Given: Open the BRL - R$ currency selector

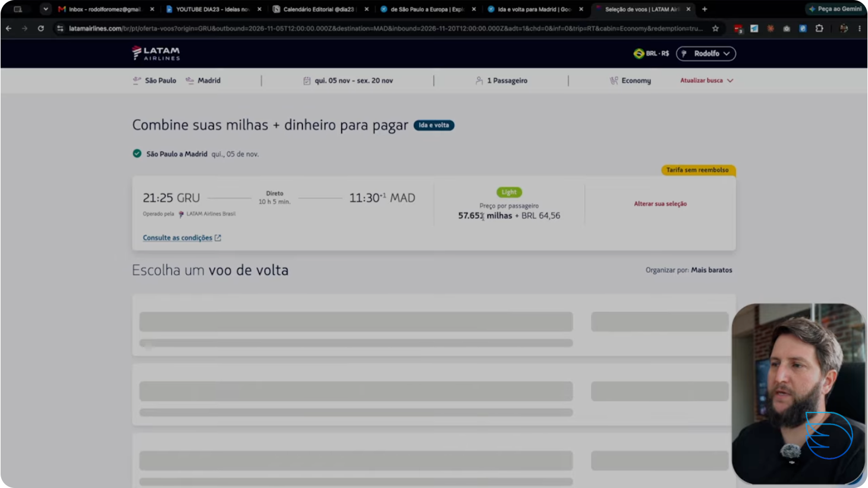Looking at the screenshot, I should coord(651,54).
